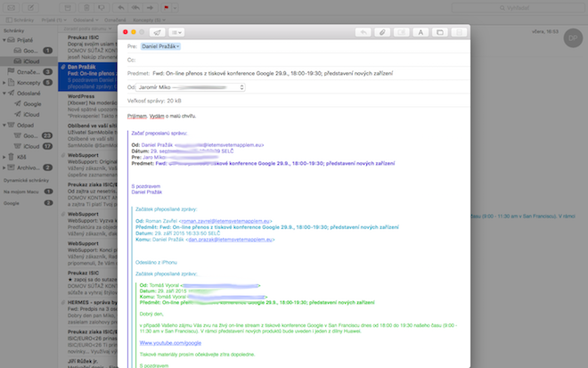Expand the Archívo... mailbox

(x=4, y=168)
